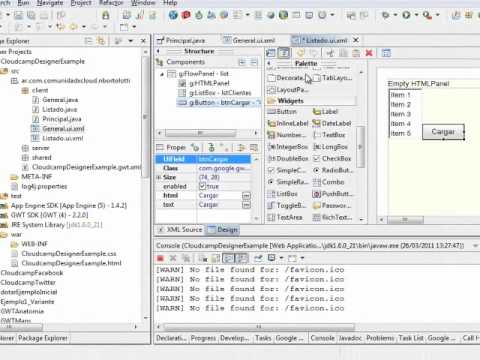
Task: Select the ListBox widget in the Palette
Action: click(283, 194)
